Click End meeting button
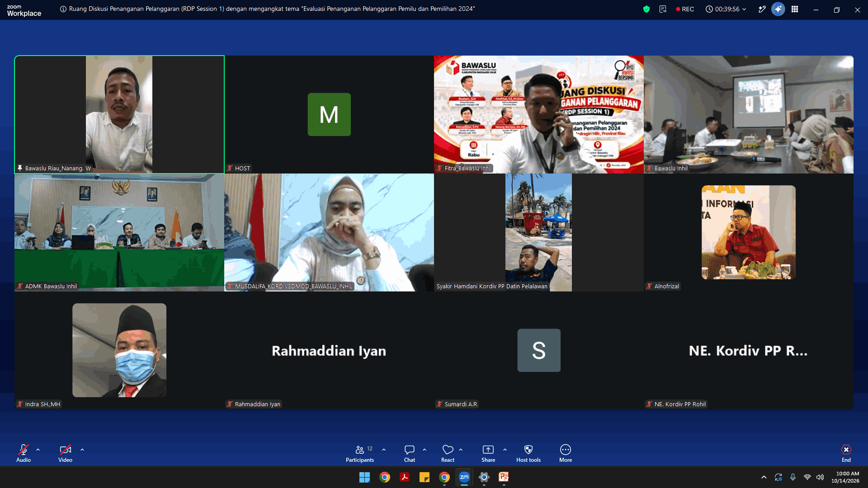Image resolution: width=868 pixels, height=488 pixels. pos(846,453)
